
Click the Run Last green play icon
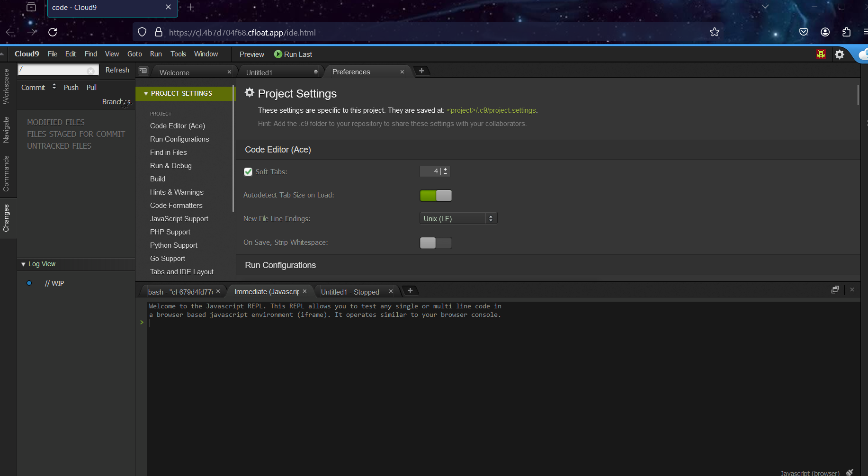(278, 54)
